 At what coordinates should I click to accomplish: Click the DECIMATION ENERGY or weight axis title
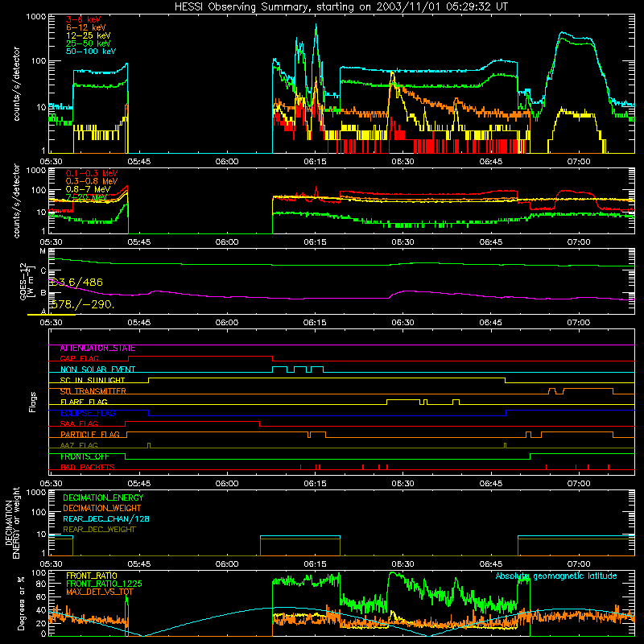pos(11,522)
